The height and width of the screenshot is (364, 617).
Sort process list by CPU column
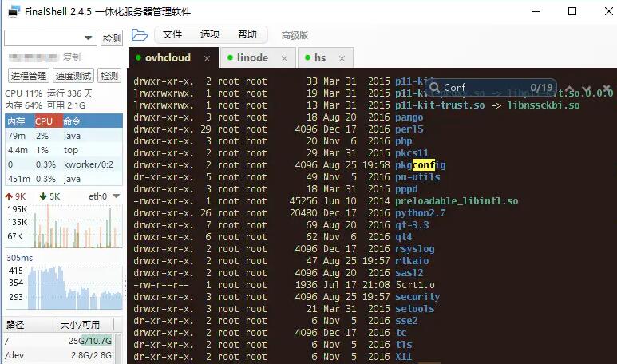49,121
